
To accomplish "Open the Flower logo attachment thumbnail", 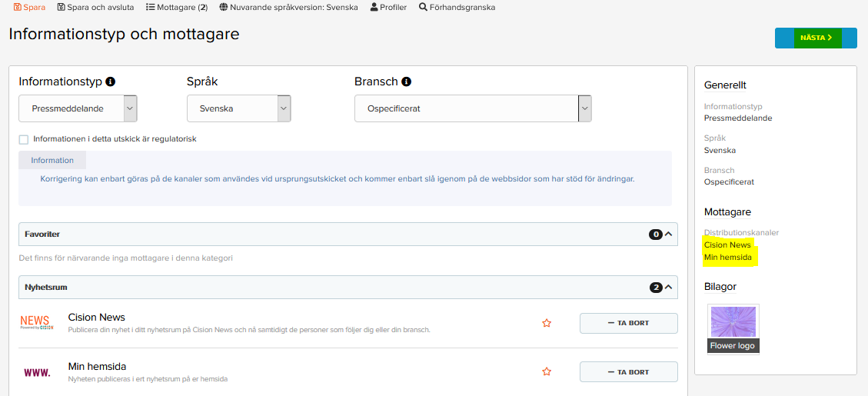I will click(733, 329).
